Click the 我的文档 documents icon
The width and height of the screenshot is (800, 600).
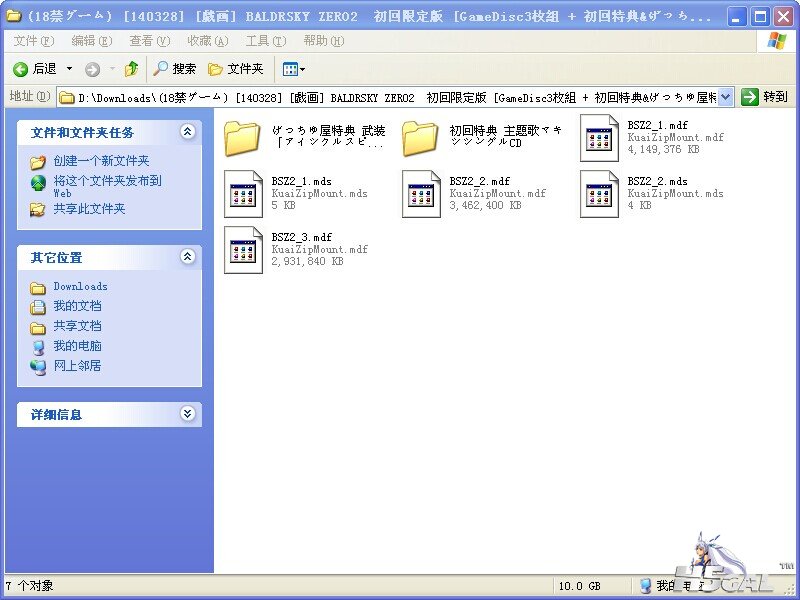[x=38, y=307]
